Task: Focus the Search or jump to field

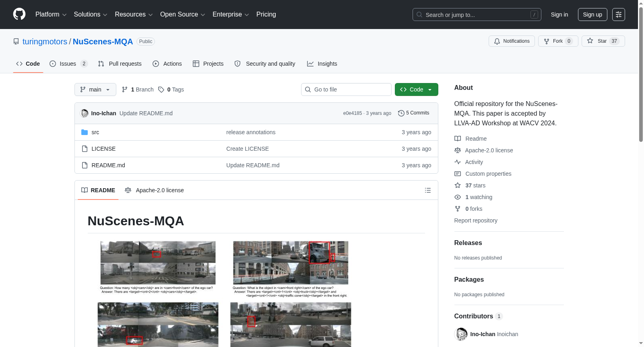Action: coord(477,15)
